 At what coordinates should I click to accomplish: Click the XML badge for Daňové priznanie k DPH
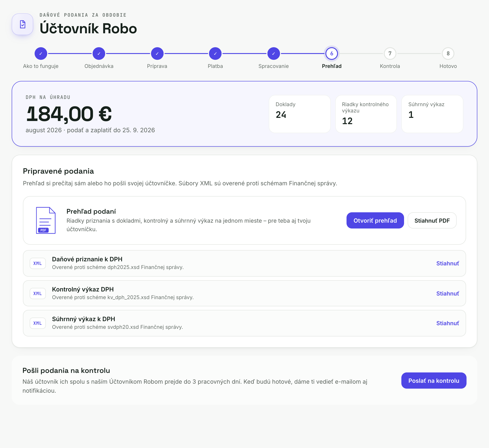(38, 263)
